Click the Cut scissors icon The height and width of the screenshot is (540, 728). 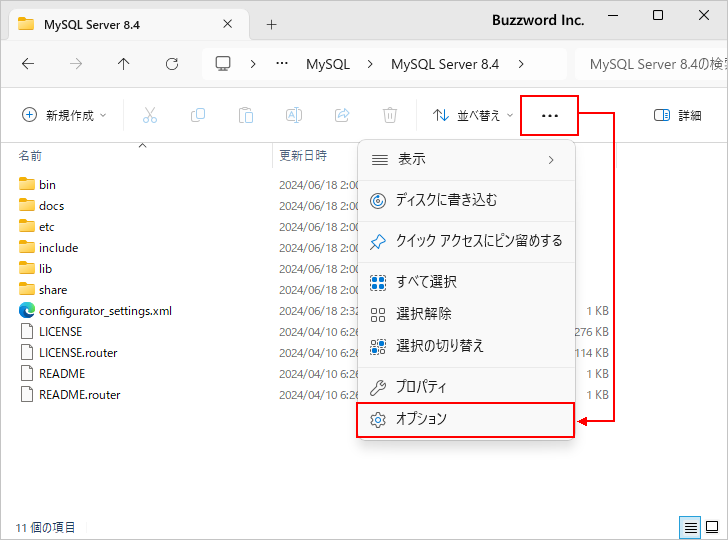150,115
